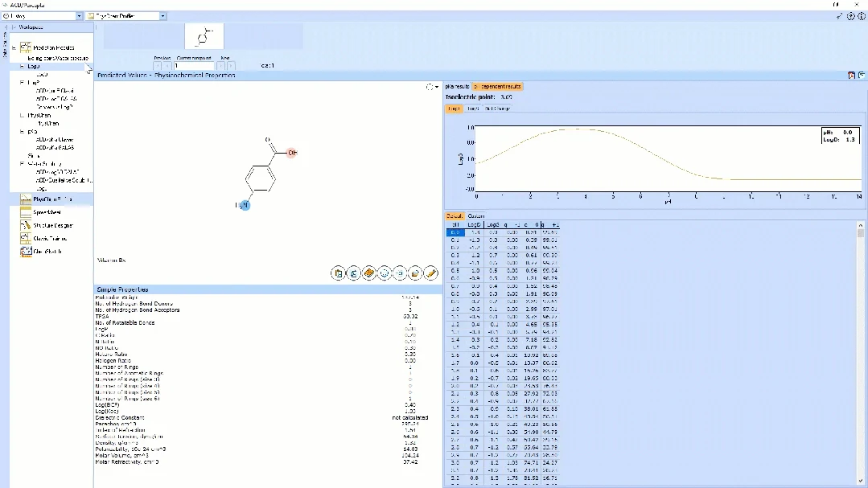
Task: Click the clipboard icon below structure
Action: click(338, 273)
